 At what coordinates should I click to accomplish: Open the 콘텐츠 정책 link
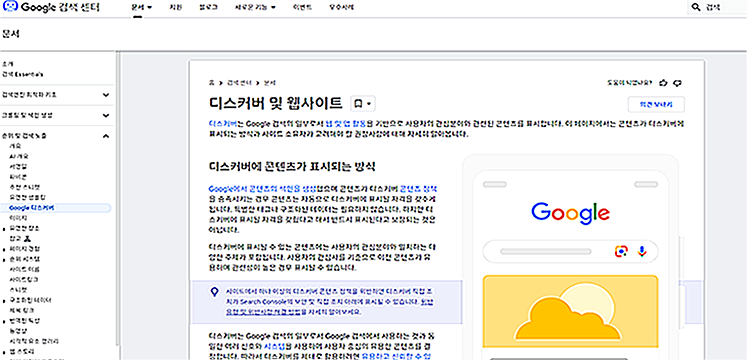[418, 188]
